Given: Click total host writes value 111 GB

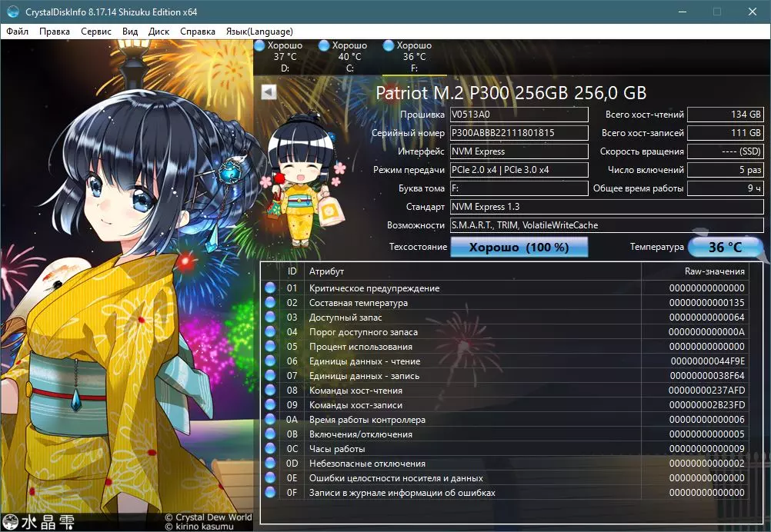Looking at the screenshot, I should tap(726, 133).
